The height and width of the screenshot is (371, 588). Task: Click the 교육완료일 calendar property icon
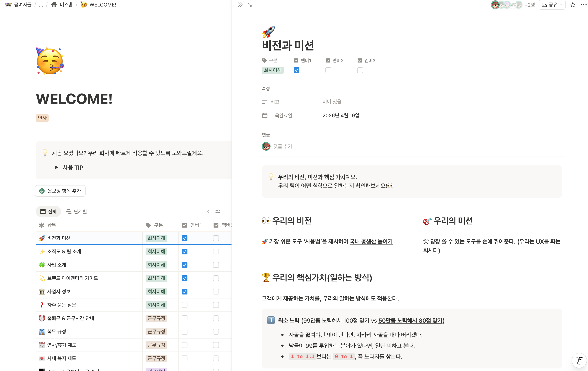[x=264, y=115]
